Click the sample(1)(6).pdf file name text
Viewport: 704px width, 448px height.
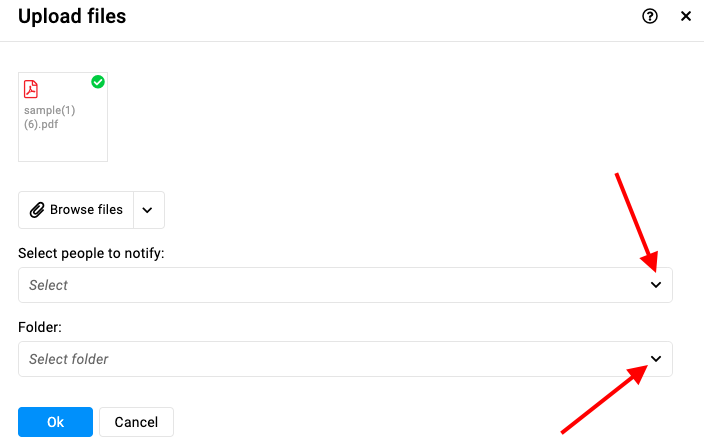pos(49,117)
